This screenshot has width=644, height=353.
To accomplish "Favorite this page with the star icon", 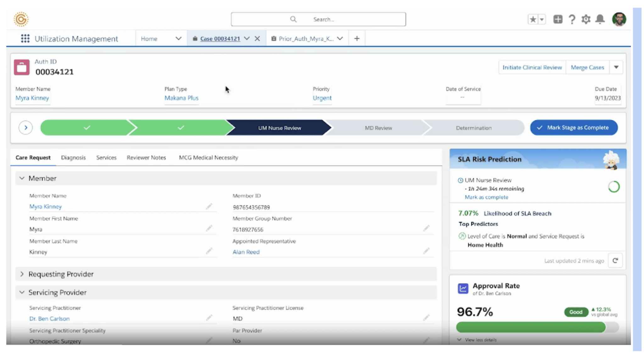I will point(532,19).
